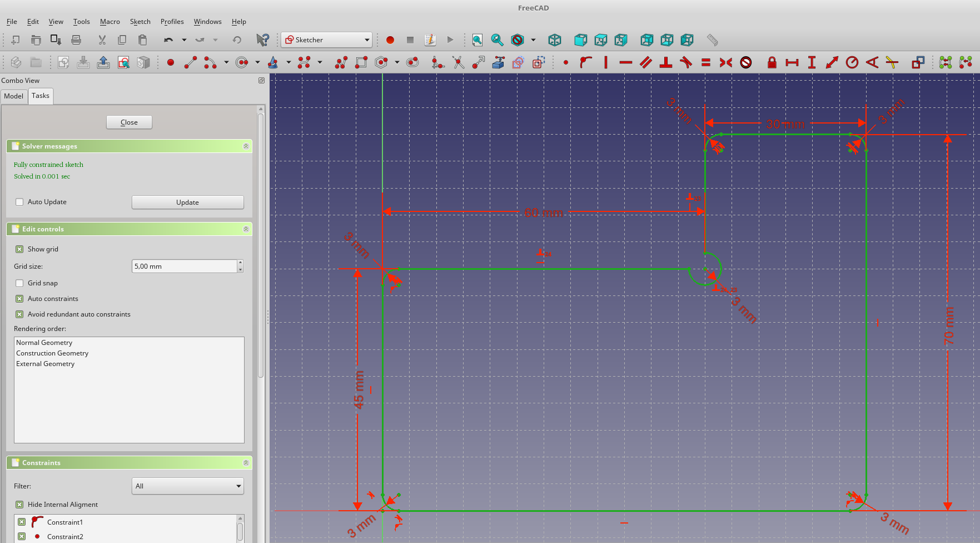
Task: Open the constraints Filter dropdown
Action: [x=188, y=486]
